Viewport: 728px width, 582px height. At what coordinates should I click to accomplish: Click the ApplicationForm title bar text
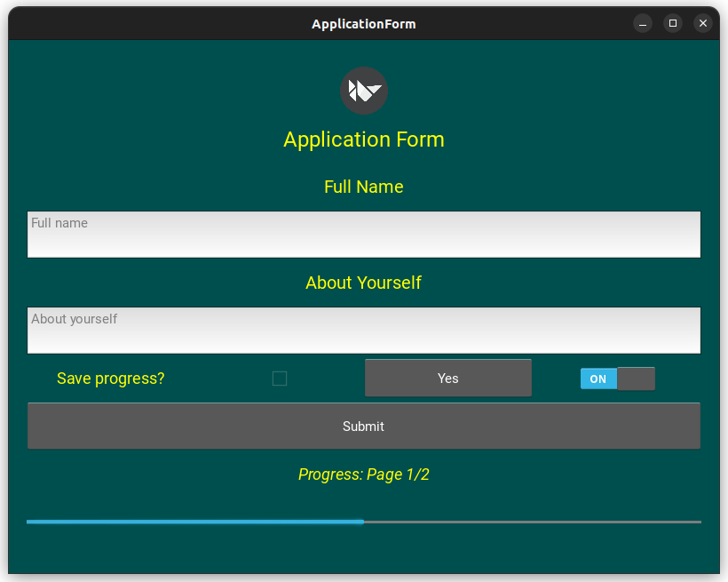363,24
